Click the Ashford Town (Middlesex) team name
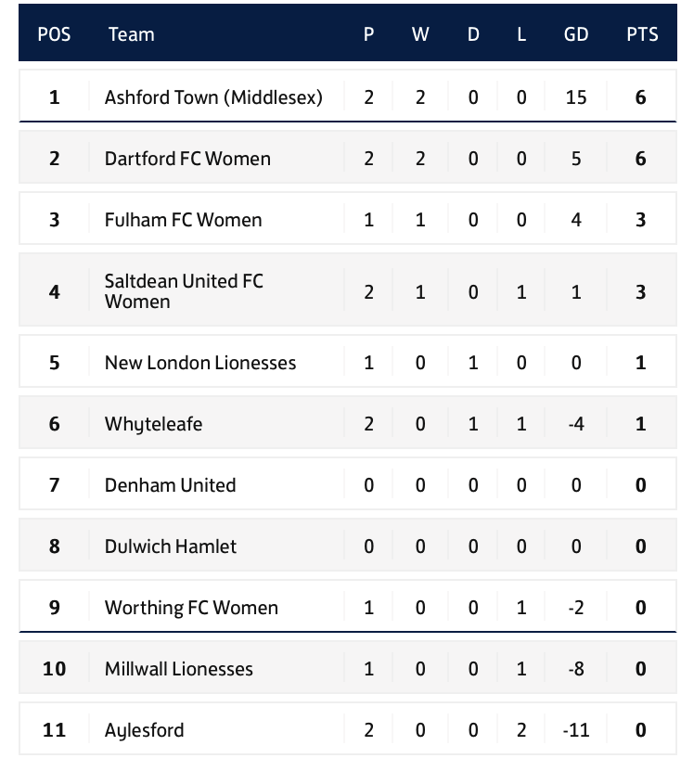 click(x=213, y=96)
